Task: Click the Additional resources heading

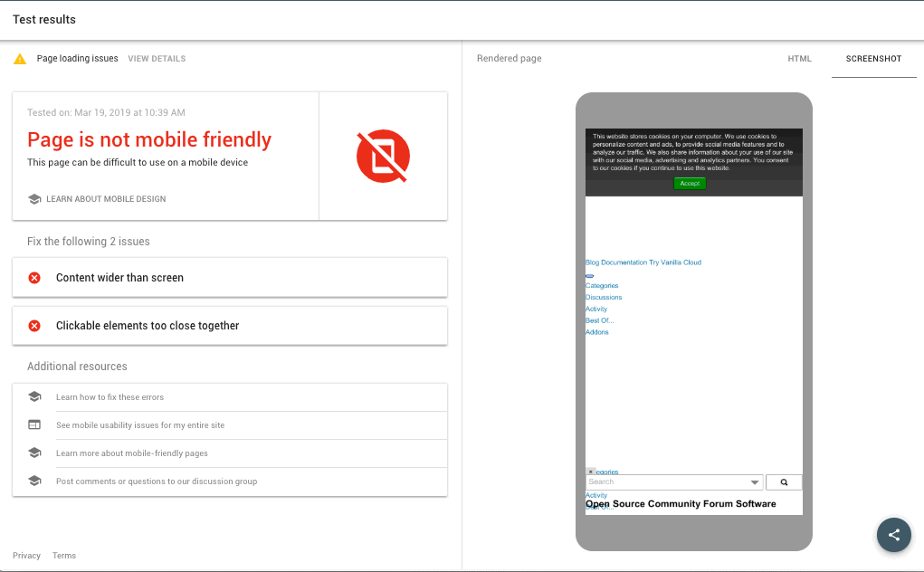Action: coord(77,367)
